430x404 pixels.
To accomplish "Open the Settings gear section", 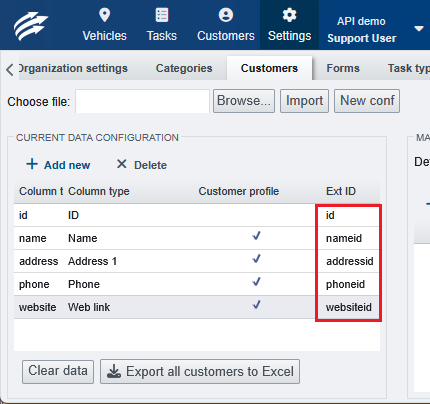I will [x=289, y=25].
